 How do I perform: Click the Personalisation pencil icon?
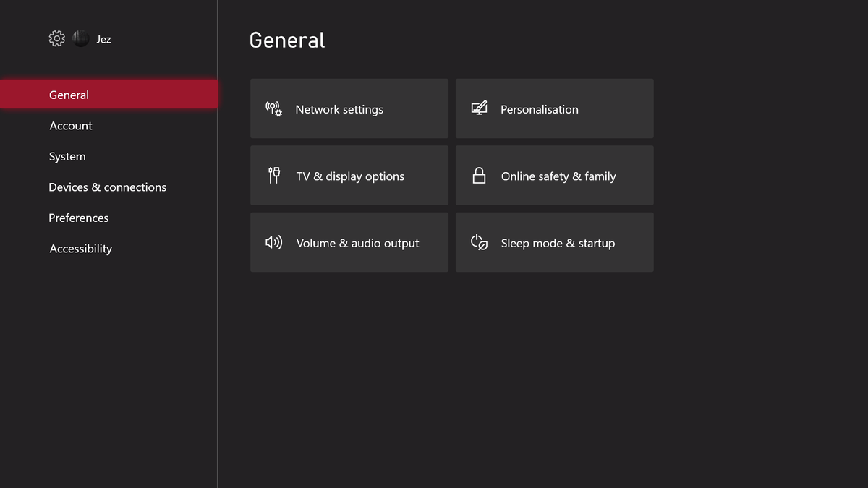coord(479,107)
